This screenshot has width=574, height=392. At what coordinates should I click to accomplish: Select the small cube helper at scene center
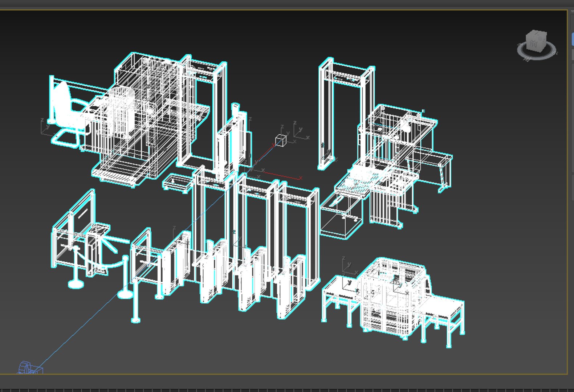pyautogui.click(x=281, y=140)
